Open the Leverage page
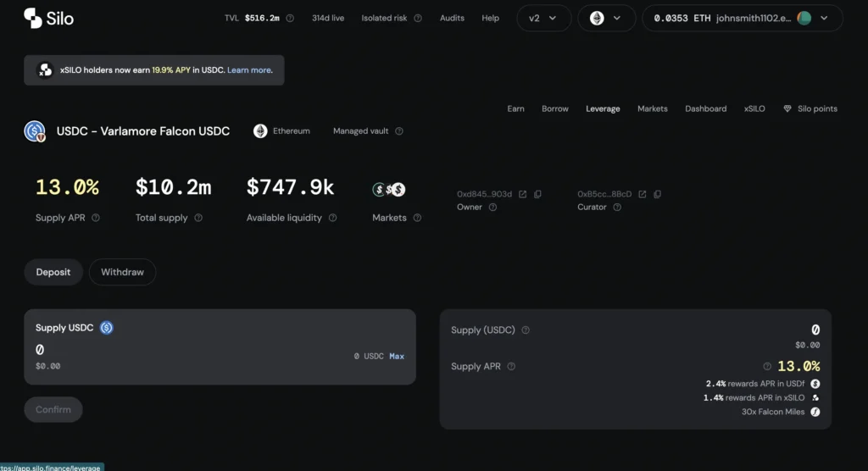Viewport: 868px width, 471px height. click(603, 109)
